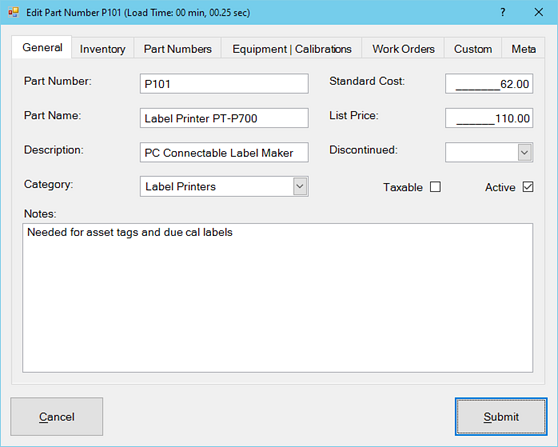The height and width of the screenshot is (447, 558).
Task: Switch to Equipment | Calibrations tab
Action: 292,49
